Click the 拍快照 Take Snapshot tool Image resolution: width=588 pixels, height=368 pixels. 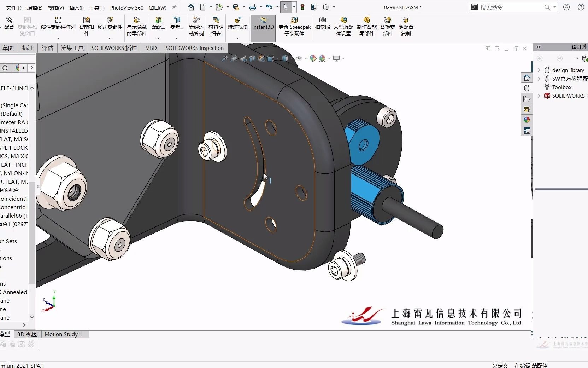point(323,24)
